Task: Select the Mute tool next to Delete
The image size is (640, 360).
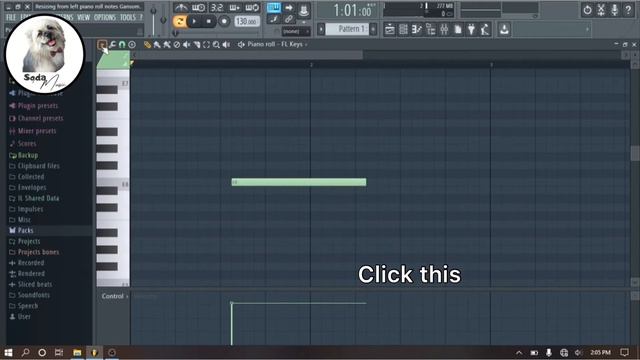Action: [x=187, y=44]
